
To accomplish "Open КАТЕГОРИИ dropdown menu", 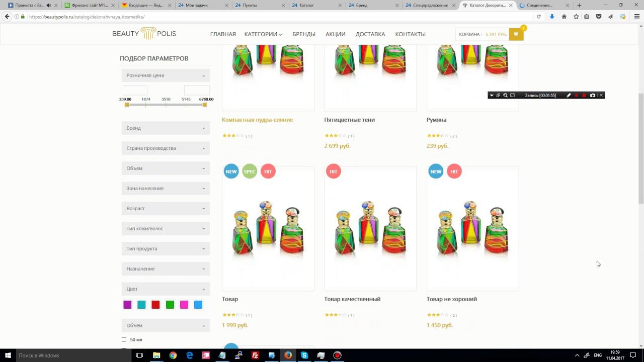I will tap(263, 34).
